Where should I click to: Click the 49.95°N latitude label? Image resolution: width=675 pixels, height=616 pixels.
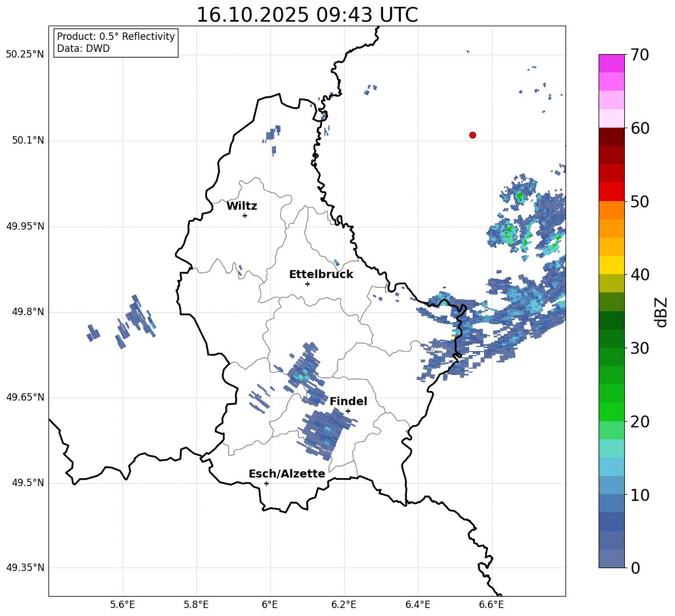tap(25, 226)
